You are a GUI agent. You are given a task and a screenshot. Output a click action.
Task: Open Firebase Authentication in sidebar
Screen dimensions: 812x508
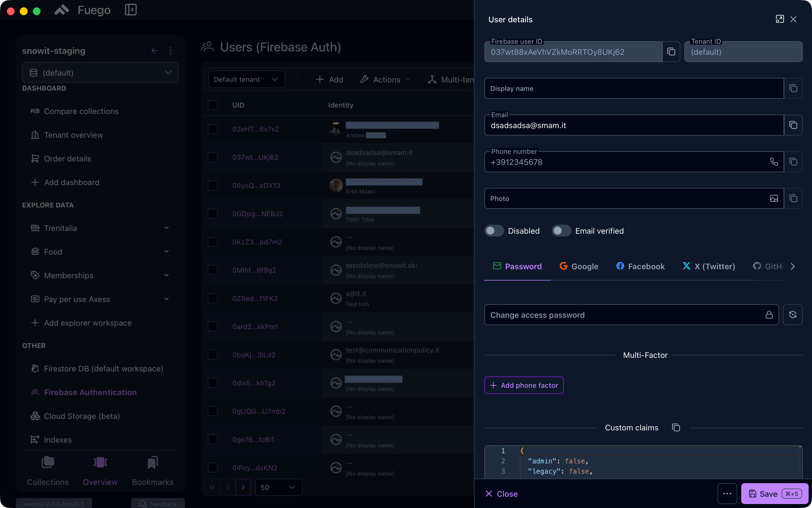90,392
